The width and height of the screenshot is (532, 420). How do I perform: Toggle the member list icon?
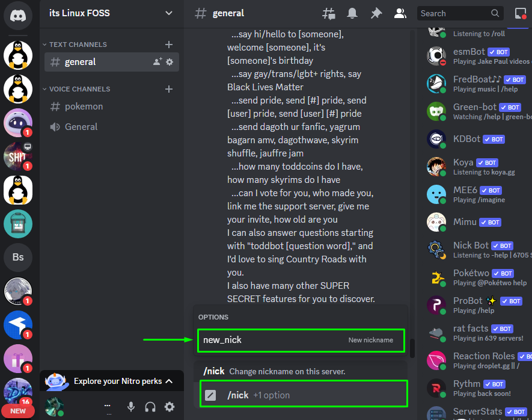400,14
